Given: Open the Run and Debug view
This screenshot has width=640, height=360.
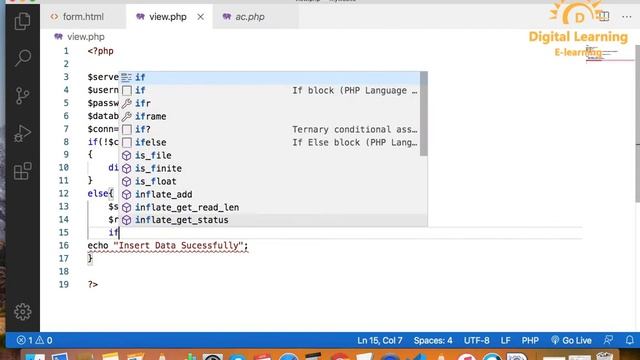Looking at the screenshot, I should pyautogui.click(x=22, y=133).
